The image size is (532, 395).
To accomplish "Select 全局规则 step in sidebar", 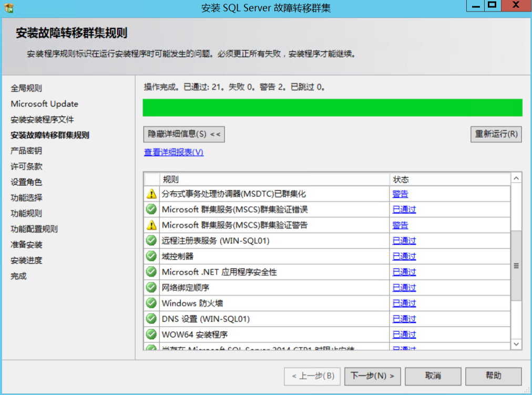I will (x=26, y=88).
